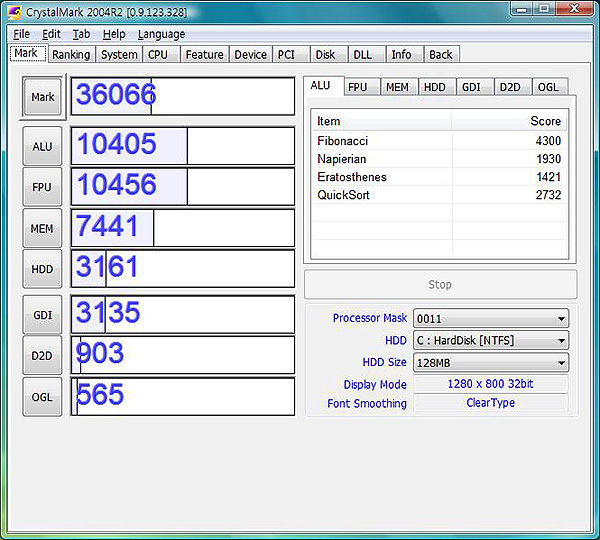Click the FPU score bar 10456

[183, 186]
